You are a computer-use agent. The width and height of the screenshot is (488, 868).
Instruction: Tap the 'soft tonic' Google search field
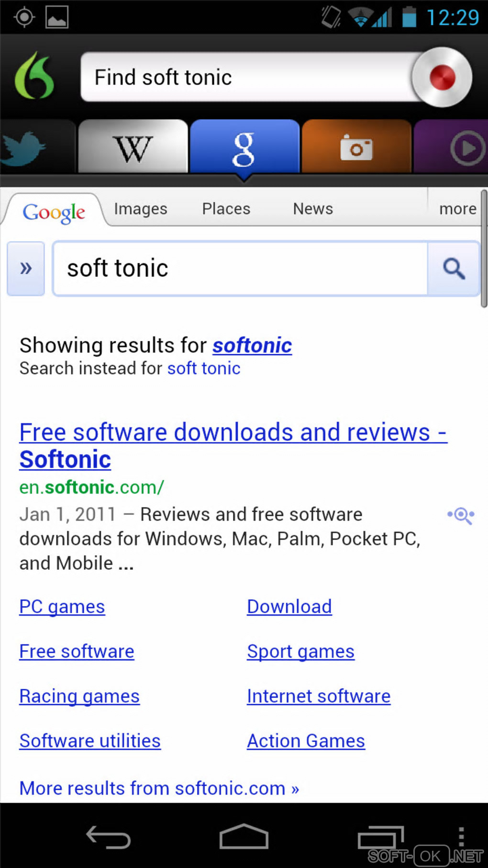click(240, 269)
